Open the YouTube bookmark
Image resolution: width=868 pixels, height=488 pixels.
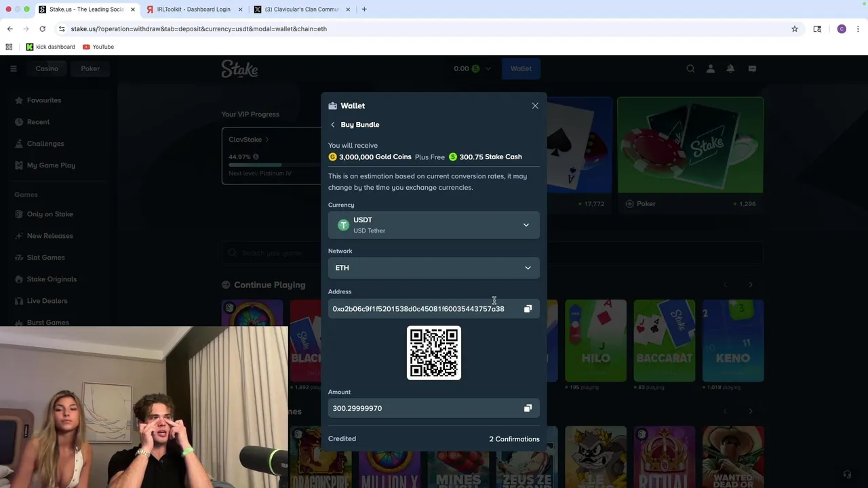(x=98, y=47)
